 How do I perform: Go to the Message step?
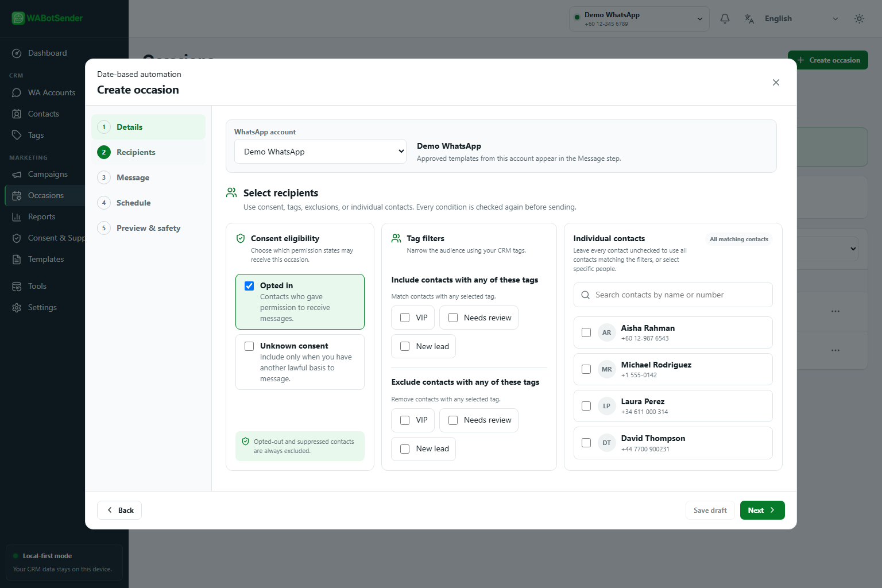(148, 177)
